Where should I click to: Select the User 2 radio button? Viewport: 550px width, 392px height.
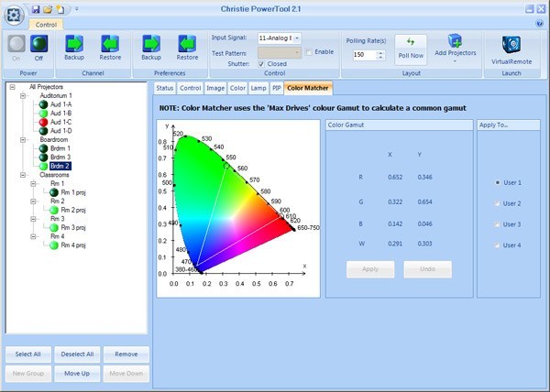[x=498, y=203]
